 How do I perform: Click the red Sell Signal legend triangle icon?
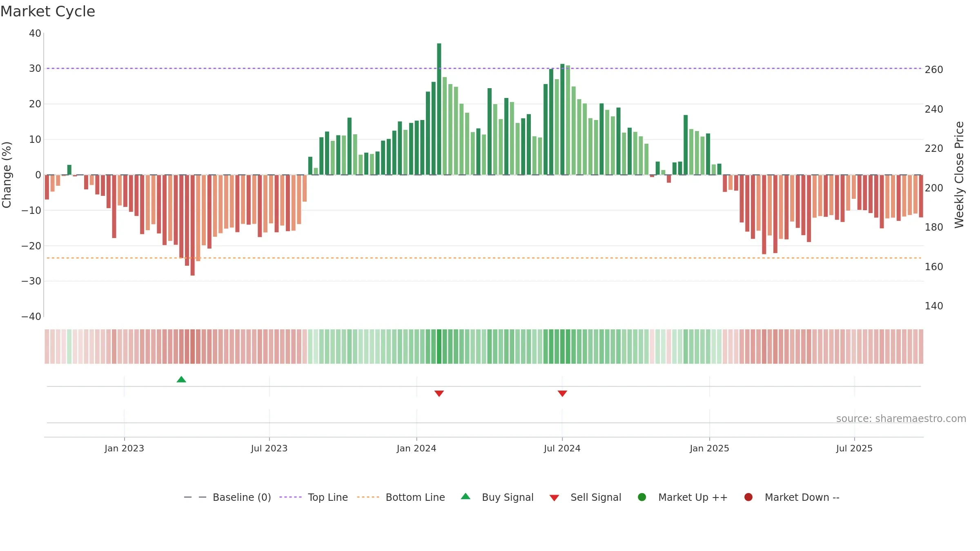[x=554, y=498]
